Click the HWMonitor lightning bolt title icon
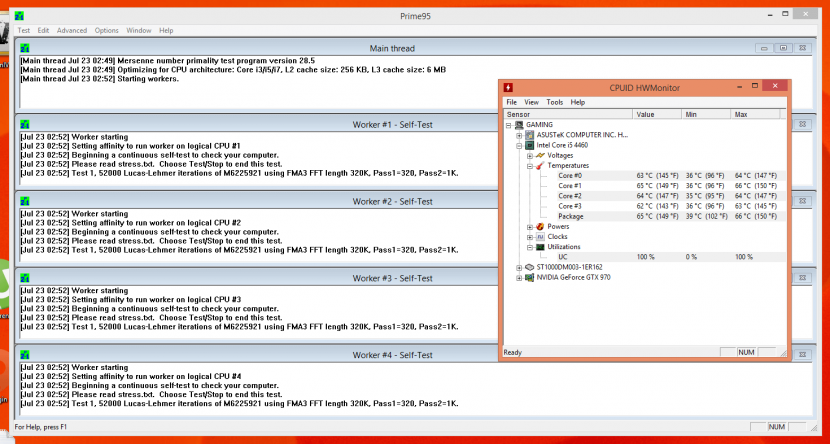 tap(508, 87)
